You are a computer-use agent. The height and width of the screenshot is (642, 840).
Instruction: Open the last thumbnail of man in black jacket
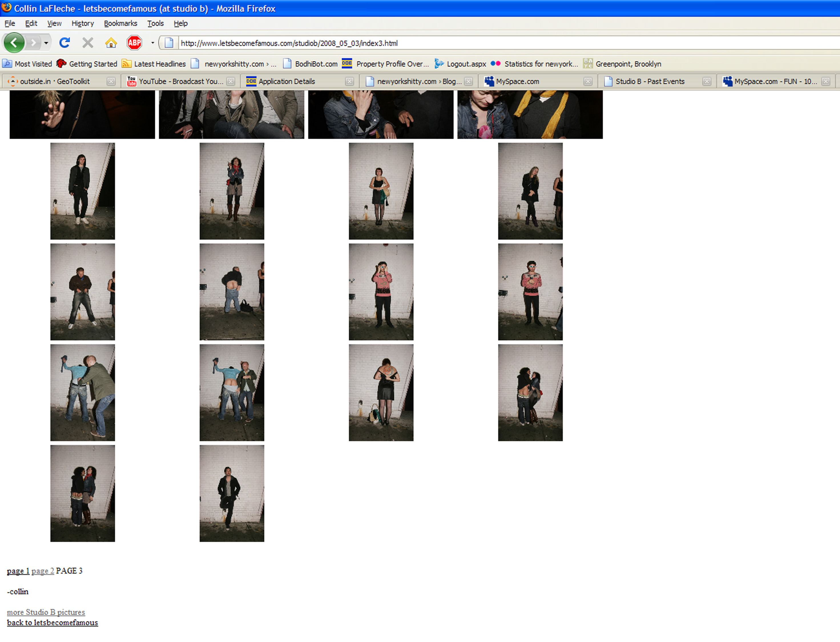(x=231, y=493)
